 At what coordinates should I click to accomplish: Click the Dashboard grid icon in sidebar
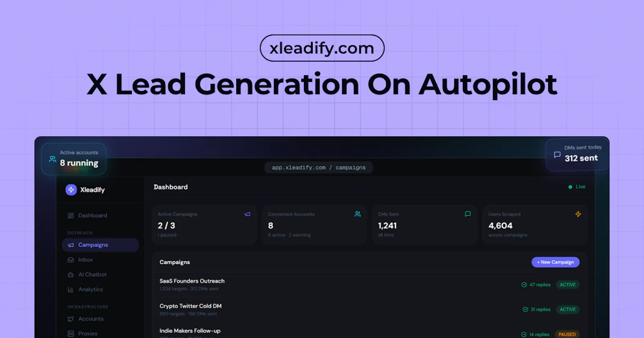click(71, 216)
